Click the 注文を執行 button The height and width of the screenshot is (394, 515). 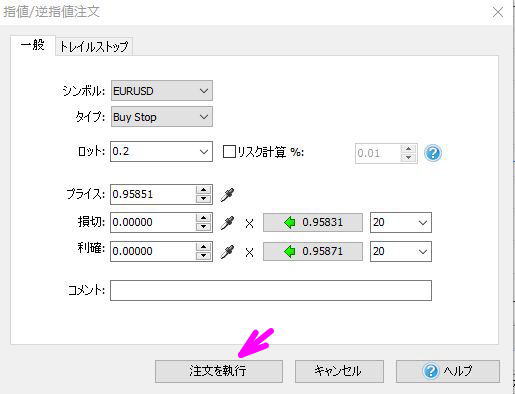219,371
